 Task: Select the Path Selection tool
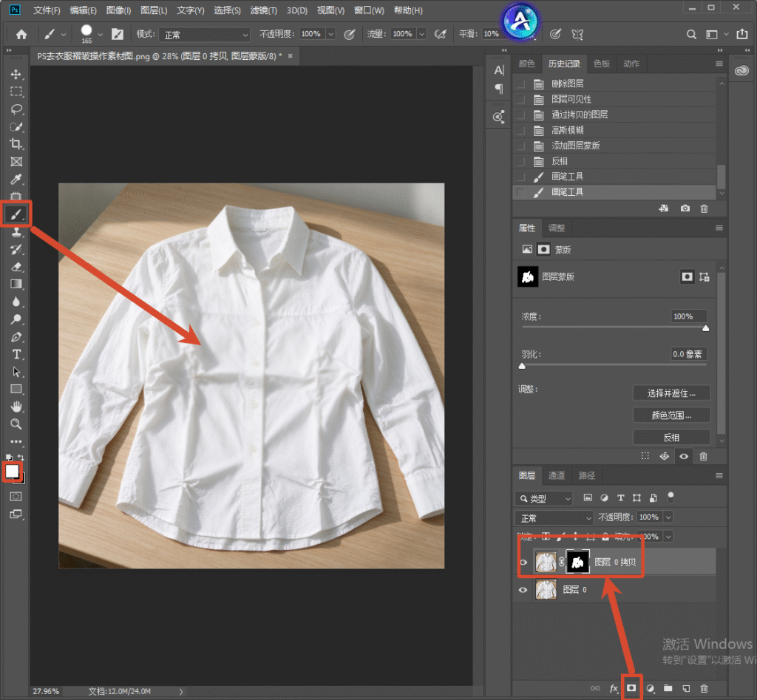tap(16, 372)
